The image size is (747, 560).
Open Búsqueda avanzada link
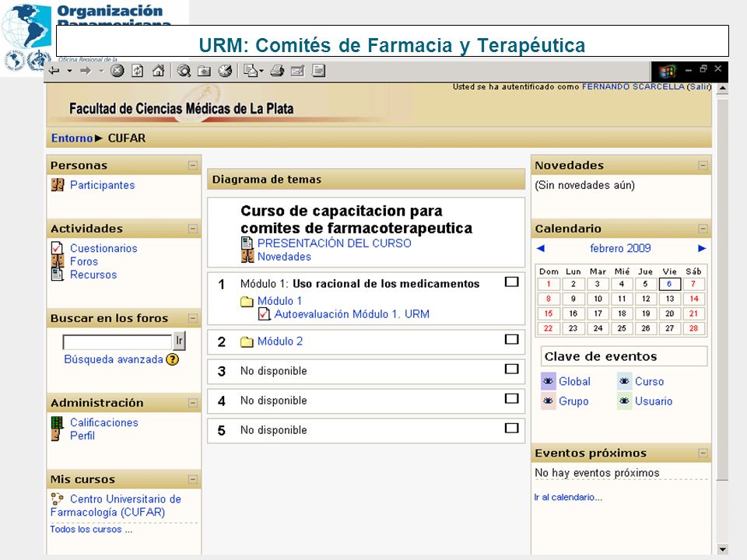[114, 359]
